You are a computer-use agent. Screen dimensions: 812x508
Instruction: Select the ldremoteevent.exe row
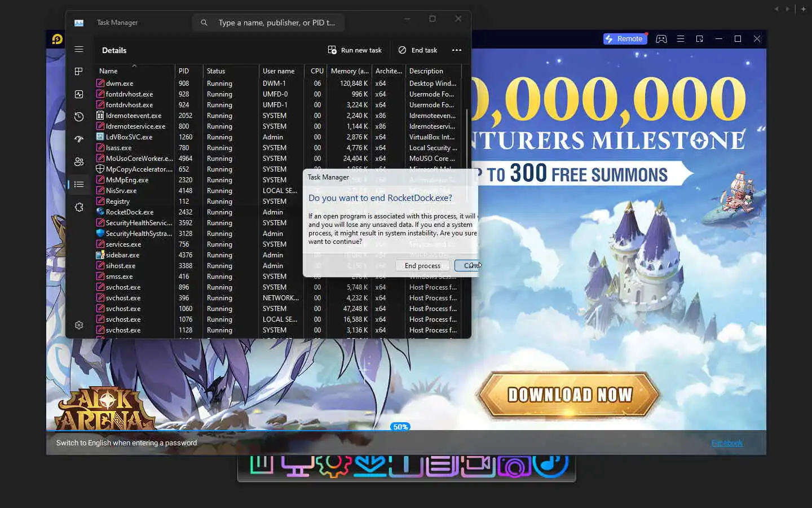[x=278, y=116]
